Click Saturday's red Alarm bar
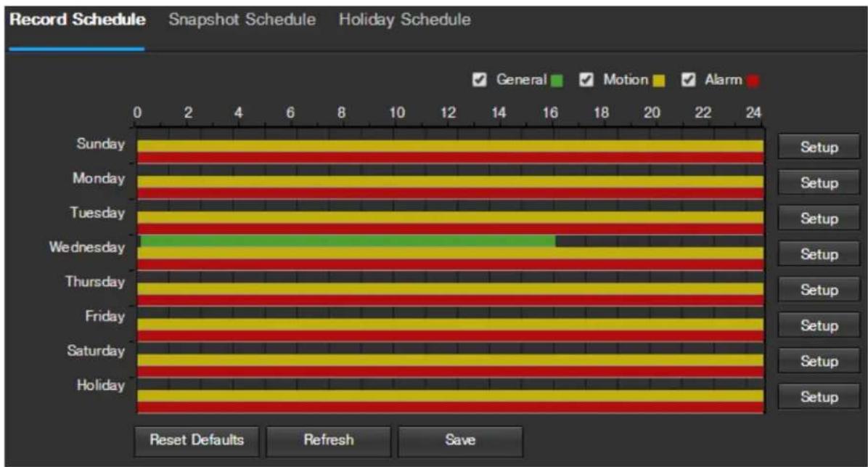Viewport: 868px width, 467px height. [x=451, y=372]
